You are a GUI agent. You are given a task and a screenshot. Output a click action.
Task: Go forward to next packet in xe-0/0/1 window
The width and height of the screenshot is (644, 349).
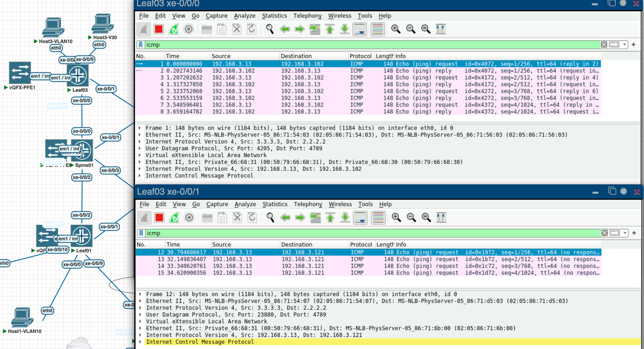300,218
